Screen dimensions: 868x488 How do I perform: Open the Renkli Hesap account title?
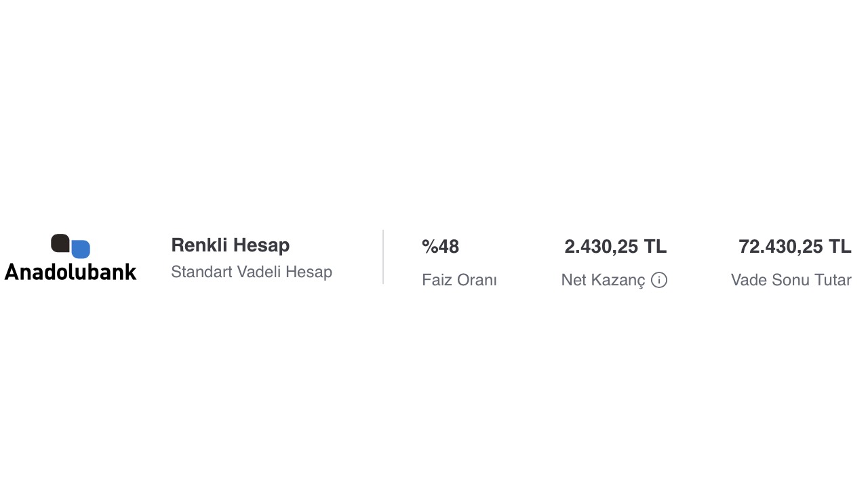pos(230,245)
